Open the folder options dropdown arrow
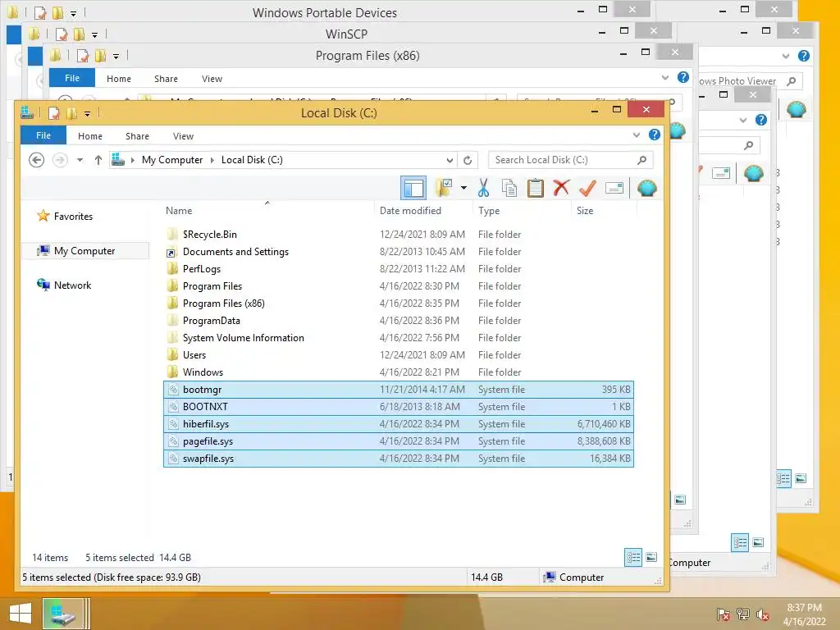This screenshot has width=840, height=630. pyautogui.click(x=463, y=188)
